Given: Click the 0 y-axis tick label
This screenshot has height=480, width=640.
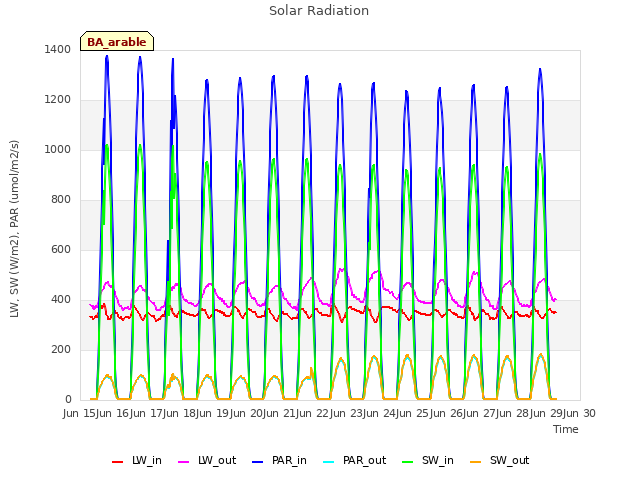Looking at the screenshot, I should pos(68,400).
